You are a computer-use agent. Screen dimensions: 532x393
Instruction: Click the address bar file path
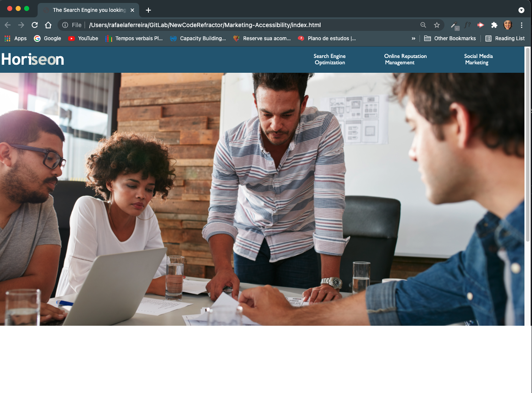205,25
